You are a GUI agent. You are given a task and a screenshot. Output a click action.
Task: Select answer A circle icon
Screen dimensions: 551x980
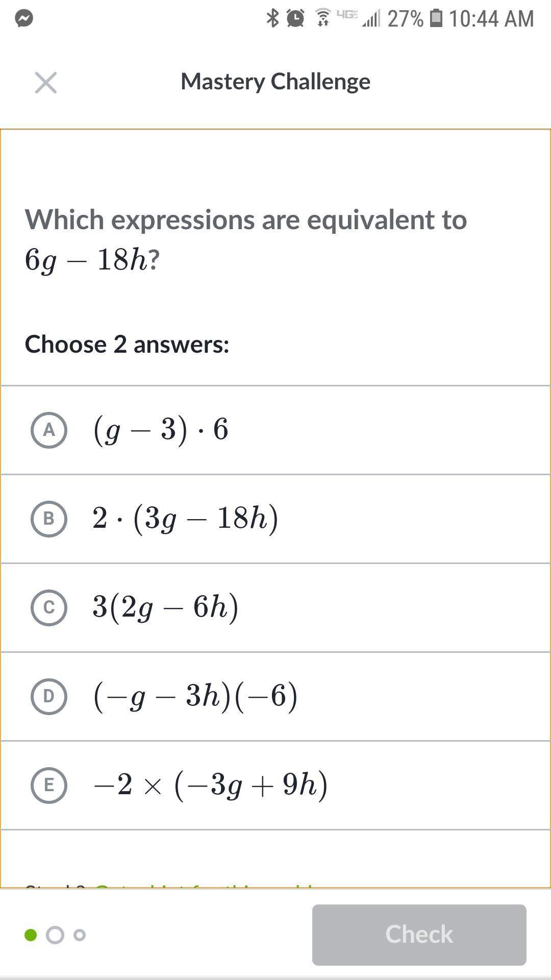tap(49, 430)
